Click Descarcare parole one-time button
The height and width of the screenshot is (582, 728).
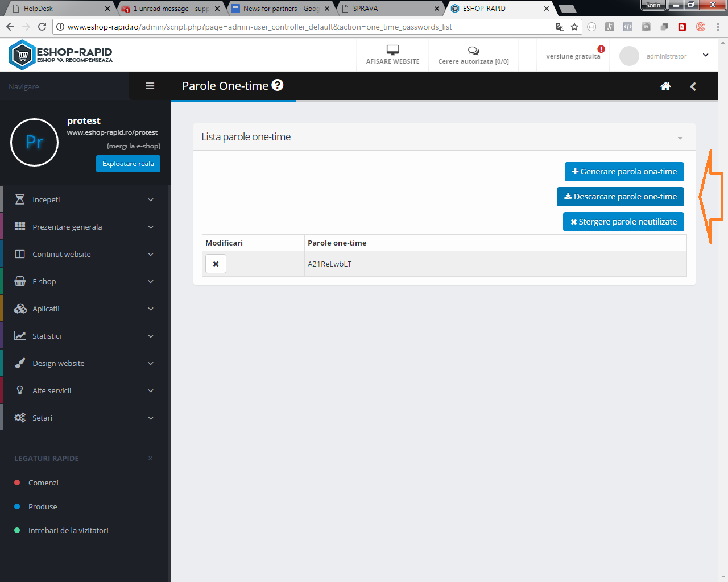tap(621, 197)
